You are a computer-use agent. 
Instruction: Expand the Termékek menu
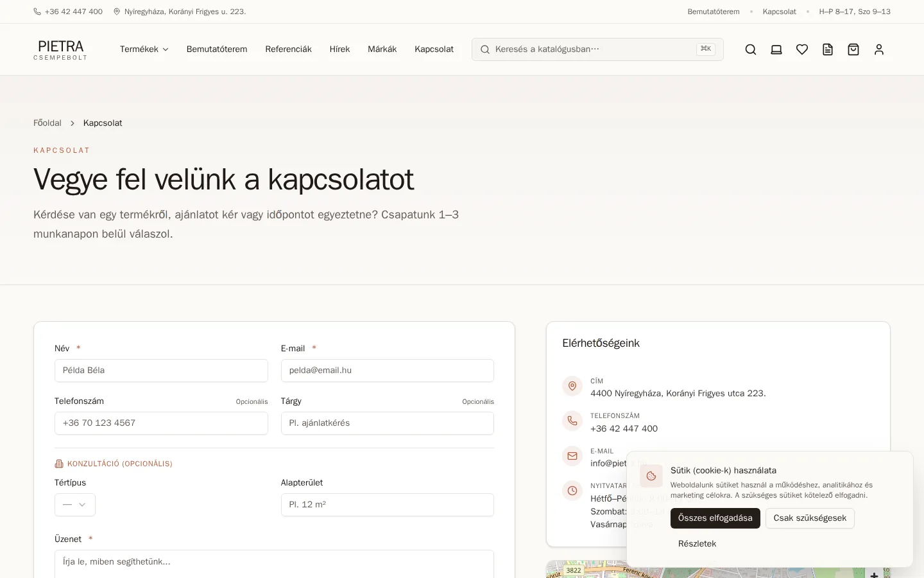tap(144, 49)
